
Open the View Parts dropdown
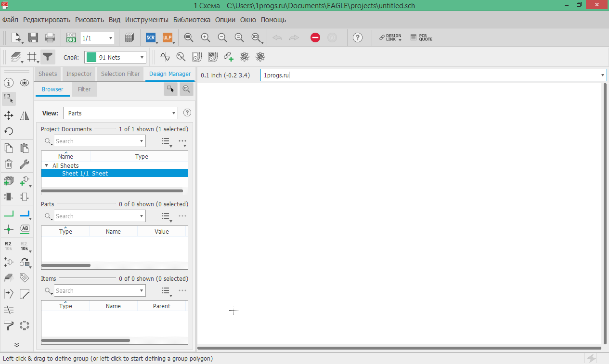[121, 113]
